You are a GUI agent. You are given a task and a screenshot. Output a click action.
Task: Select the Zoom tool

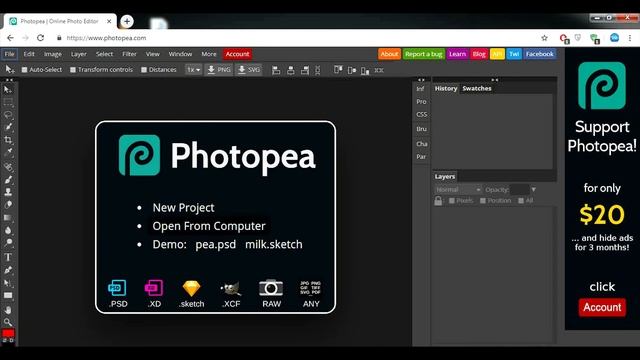pyautogui.click(x=8, y=322)
